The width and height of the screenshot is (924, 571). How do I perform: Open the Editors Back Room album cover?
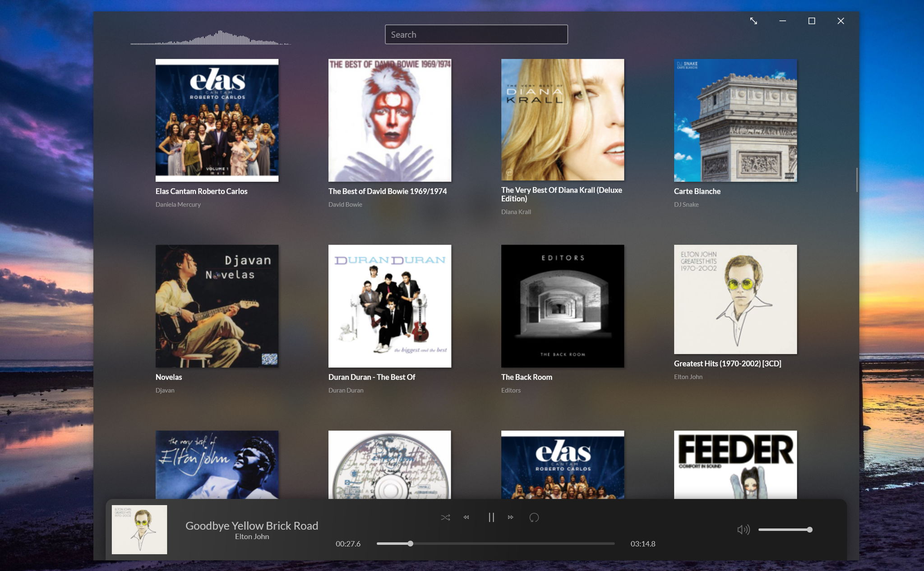point(563,306)
